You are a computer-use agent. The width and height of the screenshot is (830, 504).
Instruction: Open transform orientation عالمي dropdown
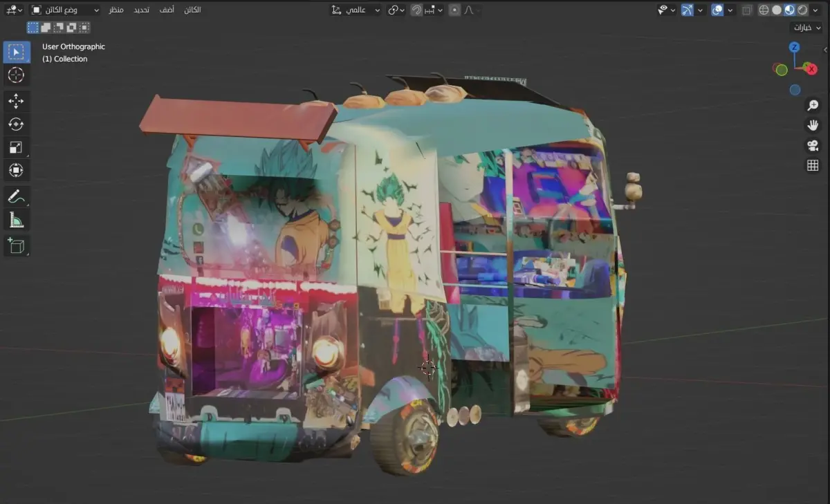pos(356,10)
